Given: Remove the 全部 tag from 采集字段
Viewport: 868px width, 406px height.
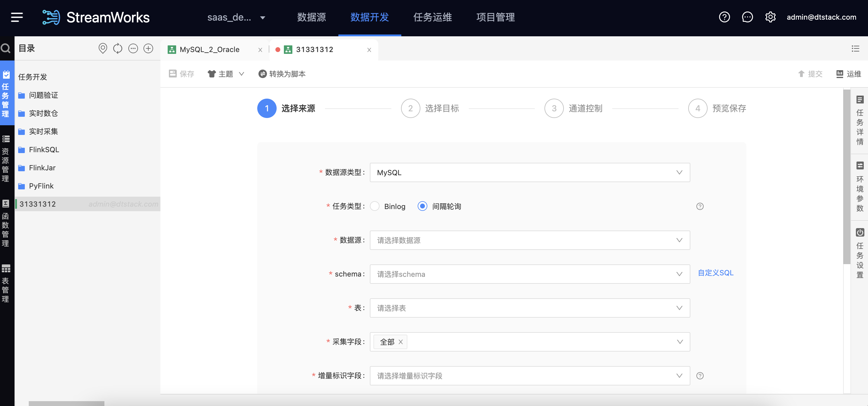Looking at the screenshot, I should coord(400,342).
